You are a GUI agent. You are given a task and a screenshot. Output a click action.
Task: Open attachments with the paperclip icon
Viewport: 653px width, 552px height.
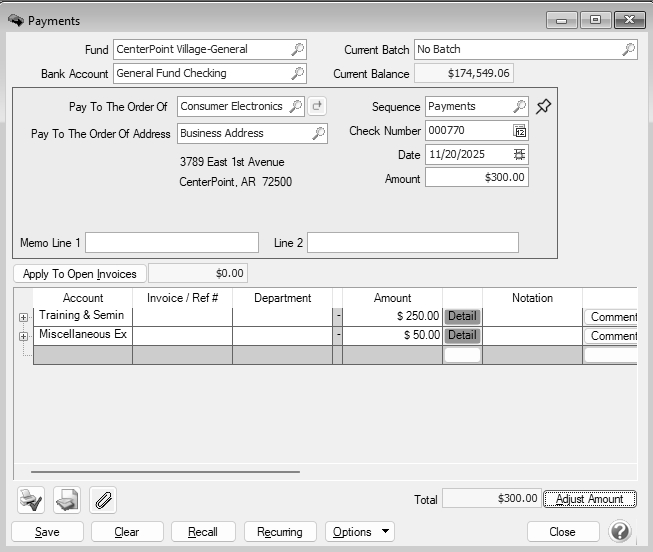click(x=101, y=499)
